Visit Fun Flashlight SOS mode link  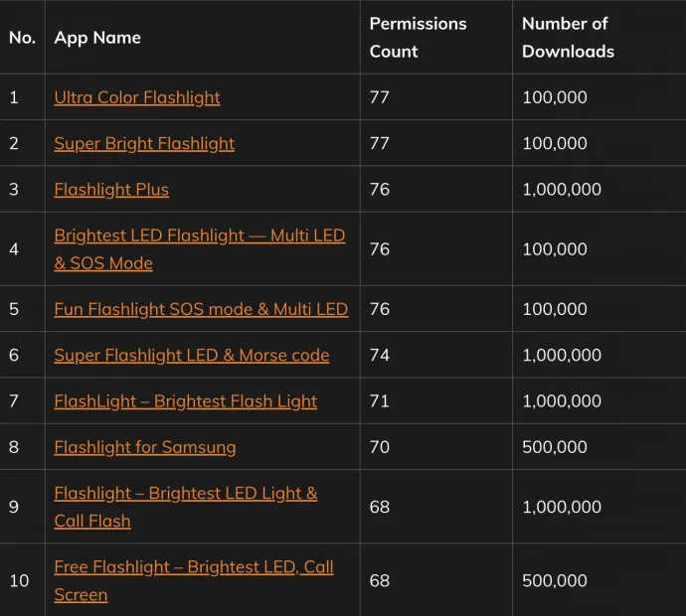[x=201, y=309]
